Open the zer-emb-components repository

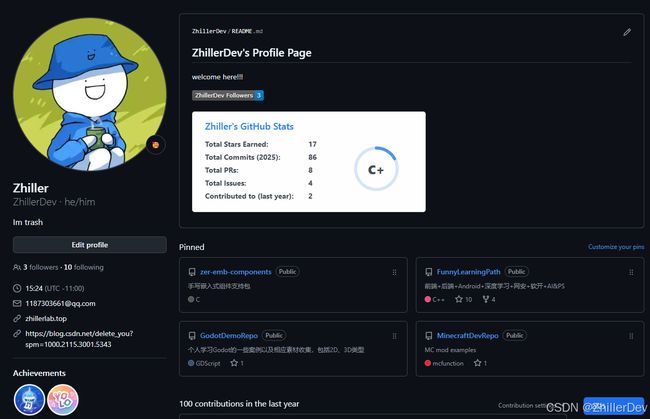tap(235, 272)
